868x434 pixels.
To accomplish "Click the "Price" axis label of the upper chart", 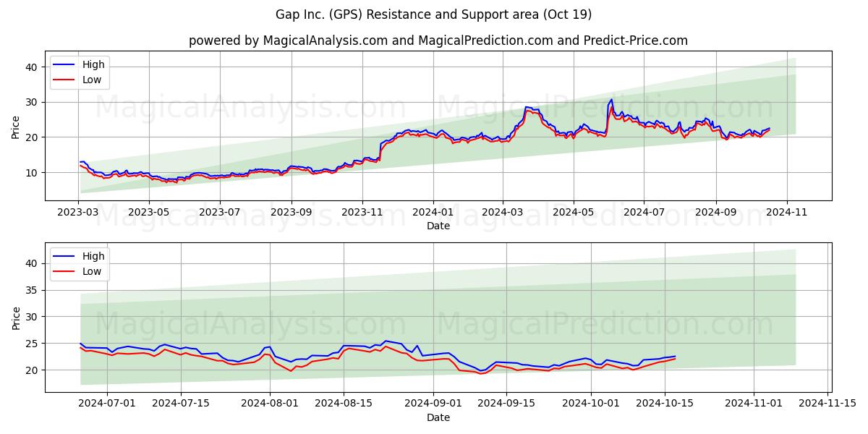I will point(16,126).
